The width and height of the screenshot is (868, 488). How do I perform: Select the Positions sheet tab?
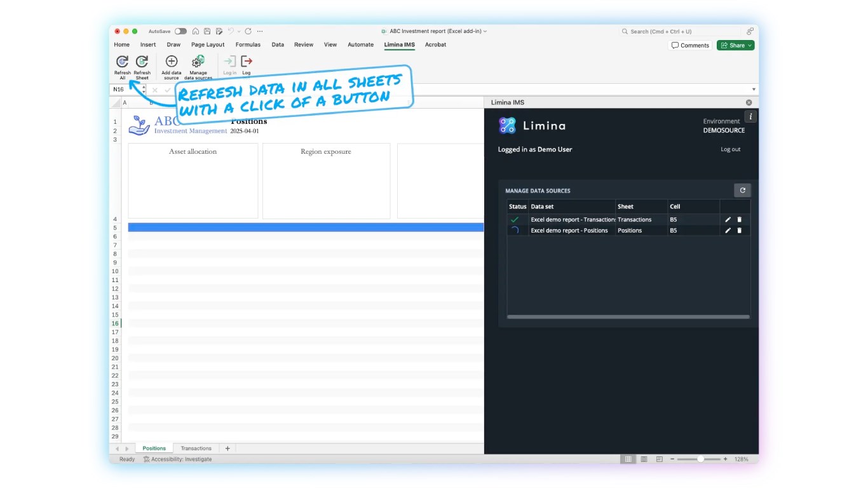(154, 448)
